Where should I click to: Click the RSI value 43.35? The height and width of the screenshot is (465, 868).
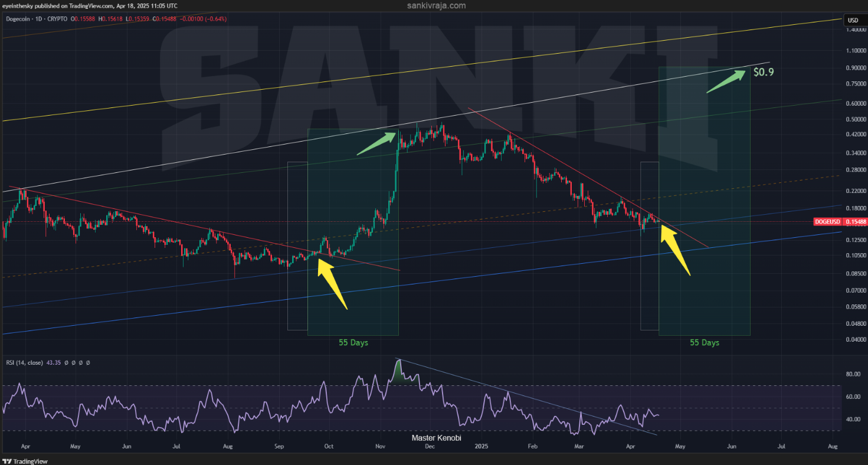tap(53, 362)
